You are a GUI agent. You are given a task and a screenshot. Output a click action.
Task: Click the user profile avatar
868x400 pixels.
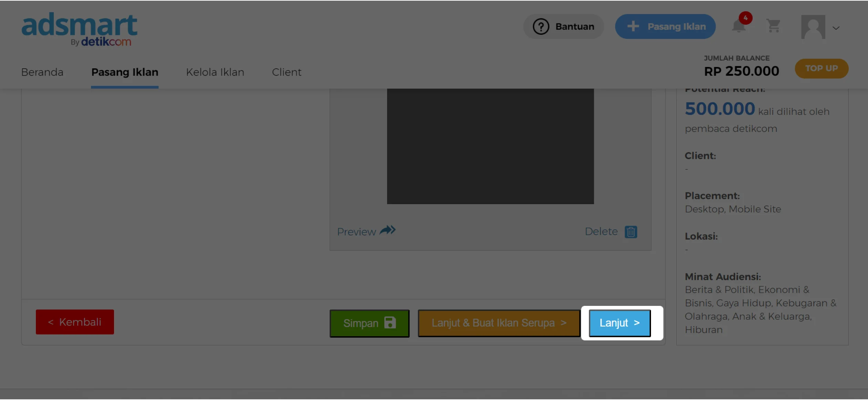pyautogui.click(x=813, y=27)
